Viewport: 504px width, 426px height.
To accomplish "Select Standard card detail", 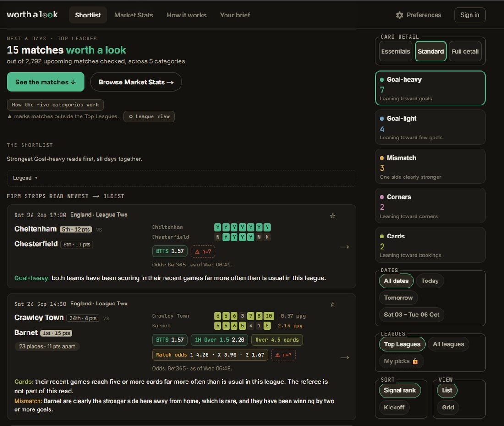I will click(x=430, y=51).
